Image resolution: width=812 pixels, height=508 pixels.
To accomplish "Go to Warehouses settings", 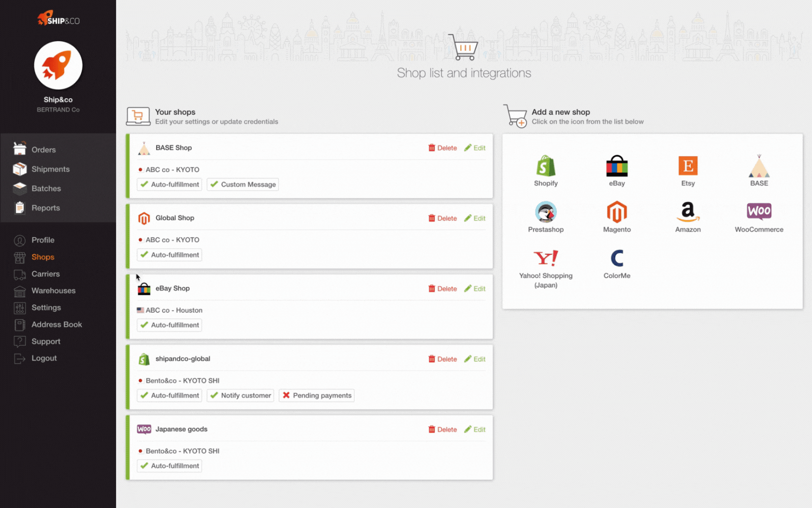I will point(53,291).
